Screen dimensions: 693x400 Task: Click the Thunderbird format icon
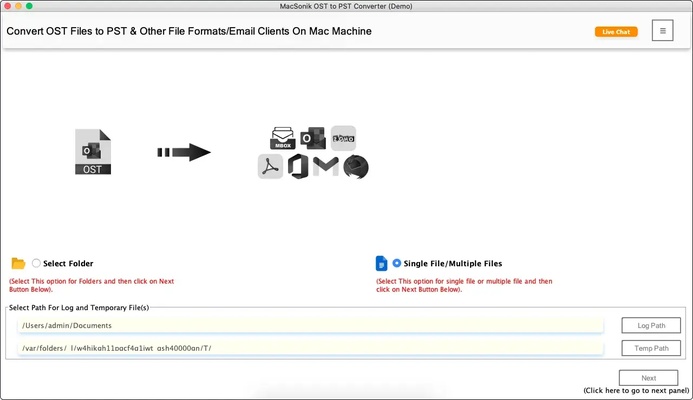coord(356,167)
